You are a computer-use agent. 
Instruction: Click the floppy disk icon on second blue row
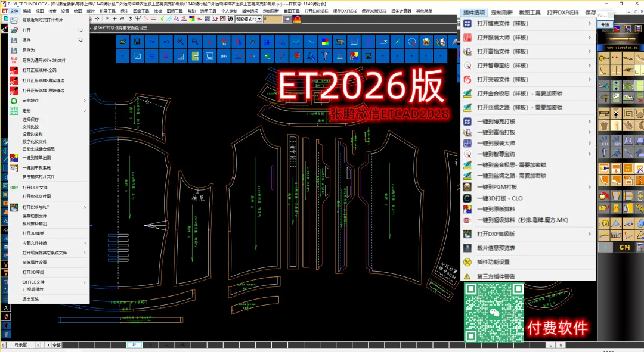pos(369,56)
